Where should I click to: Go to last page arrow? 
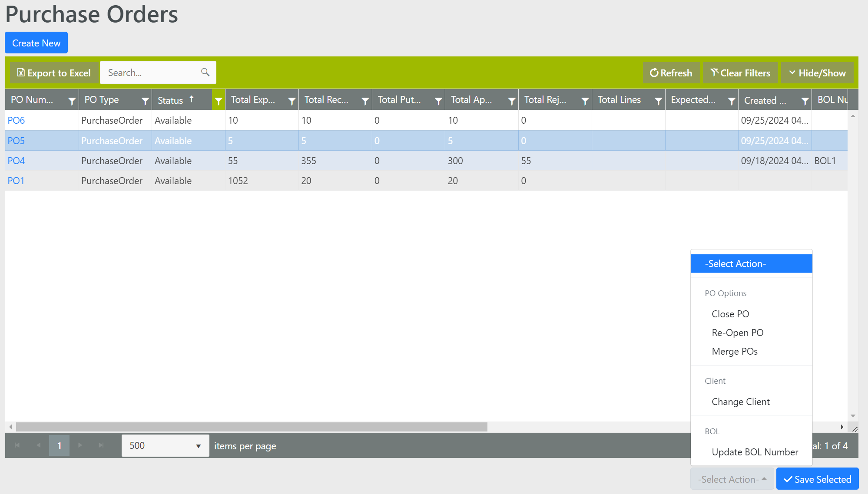point(101,445)
